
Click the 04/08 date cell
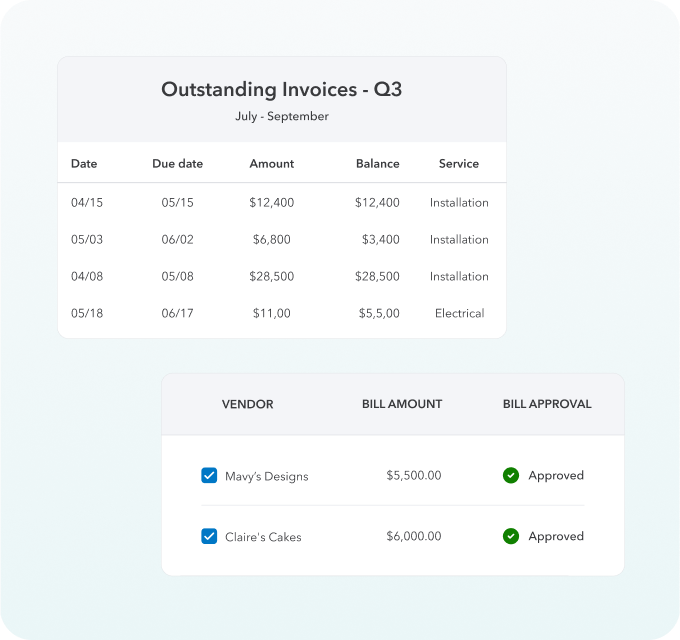(x=87, y=276)
